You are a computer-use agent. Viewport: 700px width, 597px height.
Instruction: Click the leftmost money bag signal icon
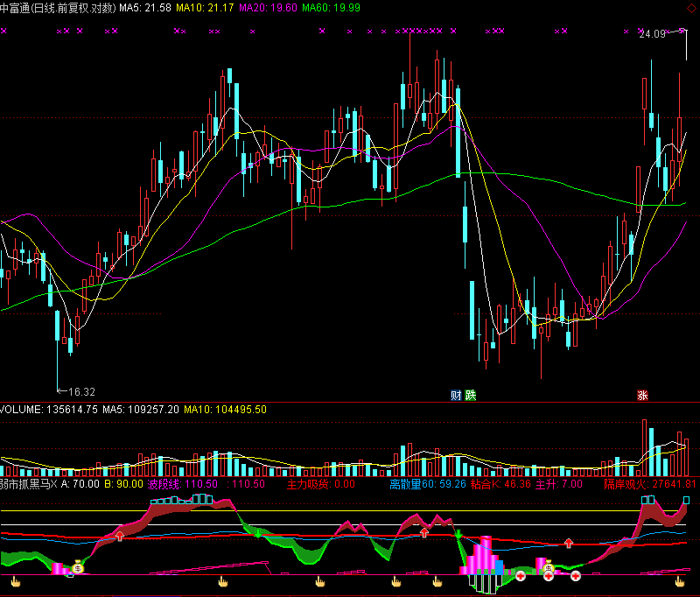pyautogui.click(x=78, y=567)
